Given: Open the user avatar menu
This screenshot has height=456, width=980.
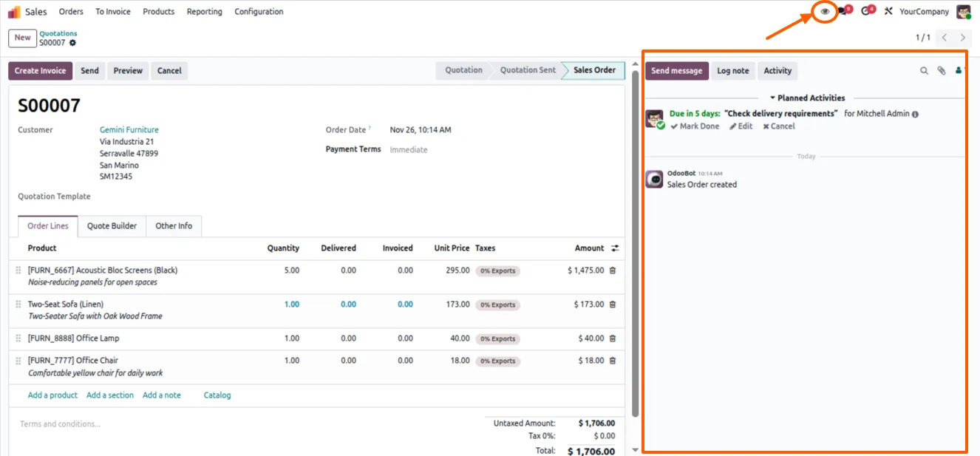Looking at the screenshot, I should pyautogui.click(x=963, y=12).
